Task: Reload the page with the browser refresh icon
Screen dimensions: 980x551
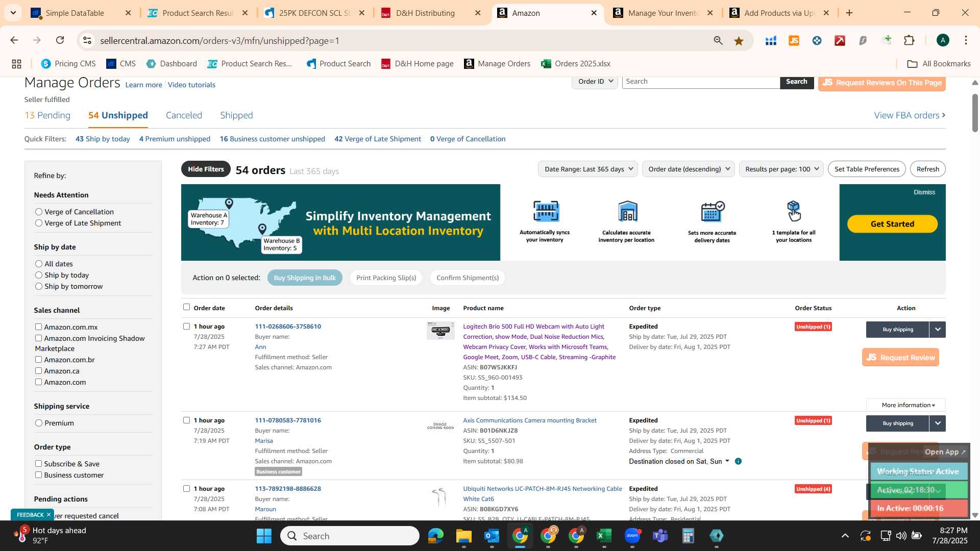Action: [60, 40]
